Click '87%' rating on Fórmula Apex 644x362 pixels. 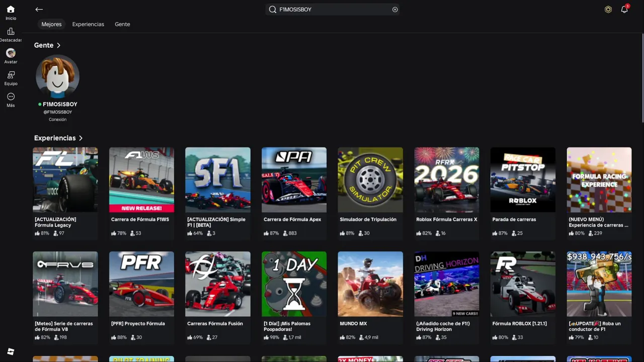coord(274,233)
